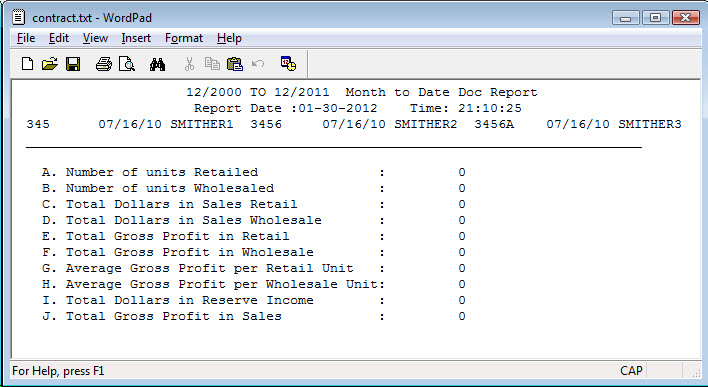This screenshot has height=387, width=708.
Task: Click the WordPad document icon in the title bar
Action: 19,17
